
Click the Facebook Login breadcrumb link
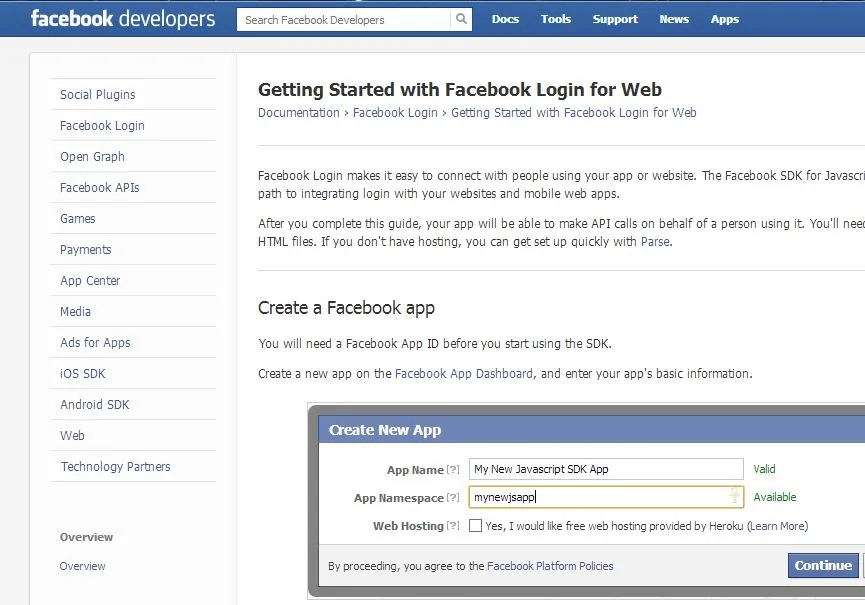(x=395, y=113)
